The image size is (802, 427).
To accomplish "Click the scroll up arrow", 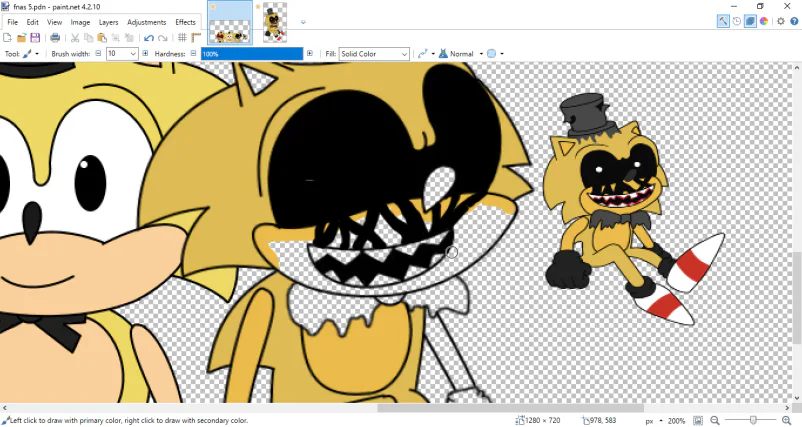I will pyautogui.click(x=797, y=67).
